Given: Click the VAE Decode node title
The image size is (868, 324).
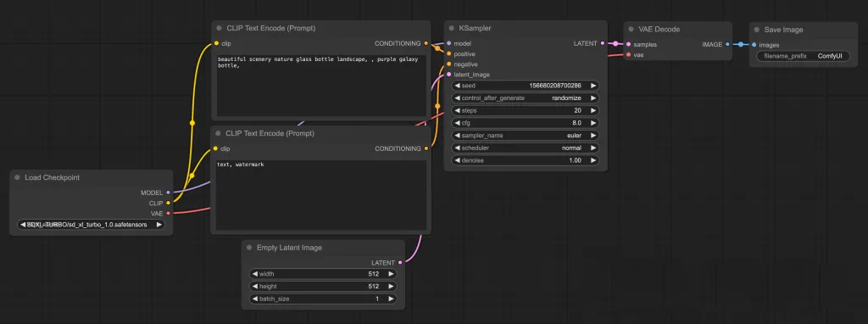Looking at the screenshot, I should click(x=659, y=30).
